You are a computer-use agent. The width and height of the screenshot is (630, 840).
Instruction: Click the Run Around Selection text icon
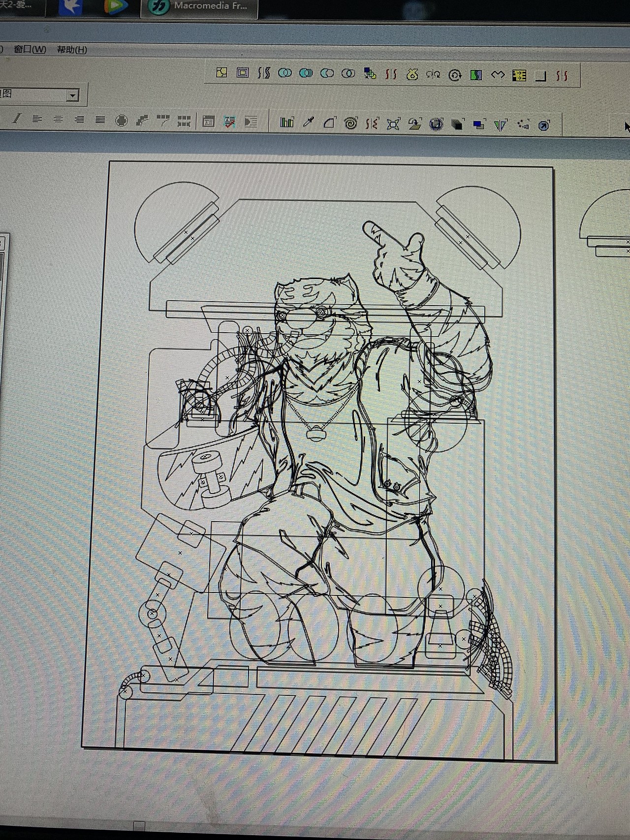[251, 122]
